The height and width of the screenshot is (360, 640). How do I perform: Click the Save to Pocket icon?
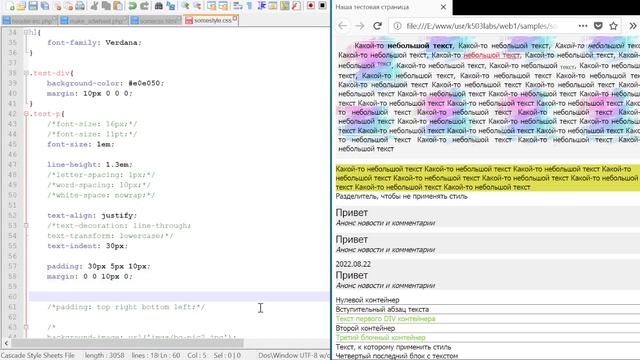click(598, 26)
